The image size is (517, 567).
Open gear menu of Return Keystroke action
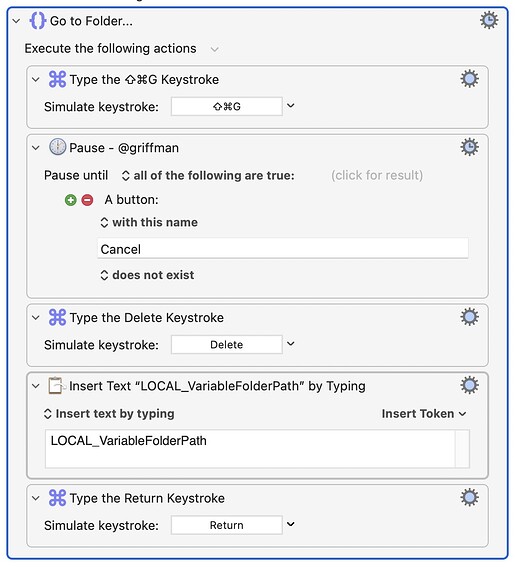pos(469,497)
